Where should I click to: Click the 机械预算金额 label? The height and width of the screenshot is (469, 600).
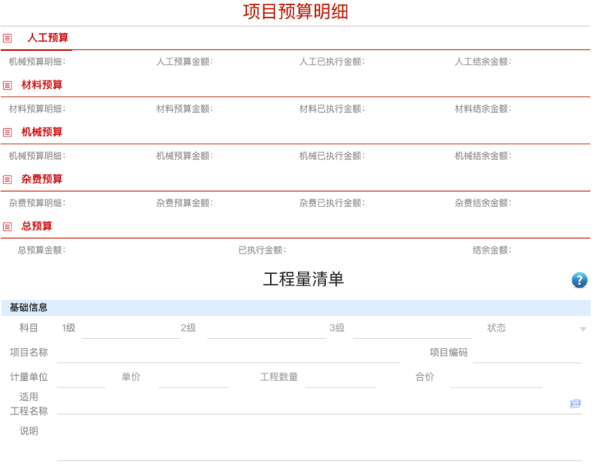click(184, 156)
